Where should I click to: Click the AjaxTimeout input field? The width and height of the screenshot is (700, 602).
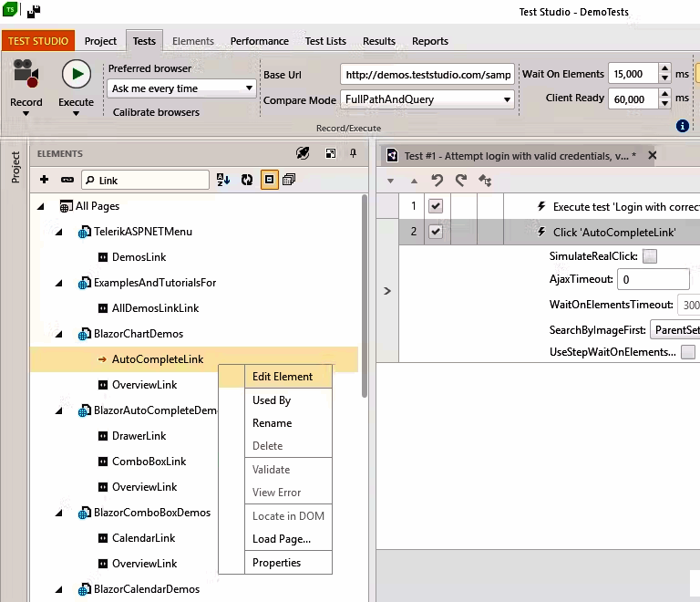click(653, 280)
